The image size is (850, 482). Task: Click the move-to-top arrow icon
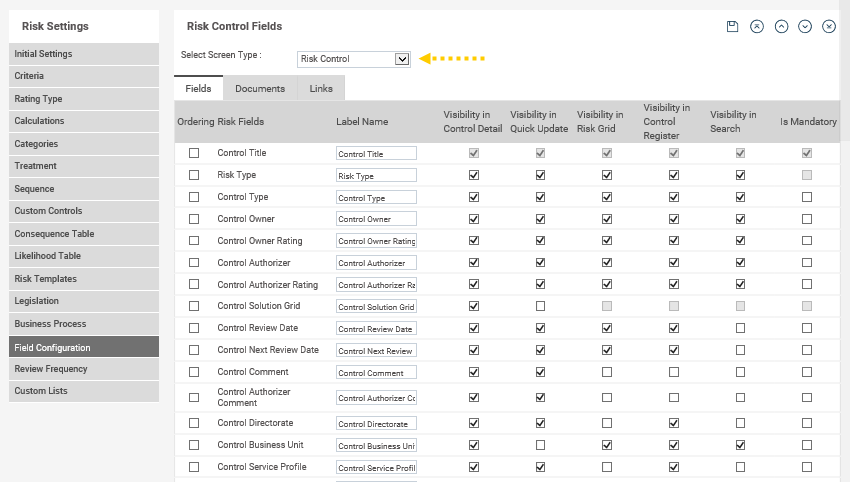coord(757,26)
